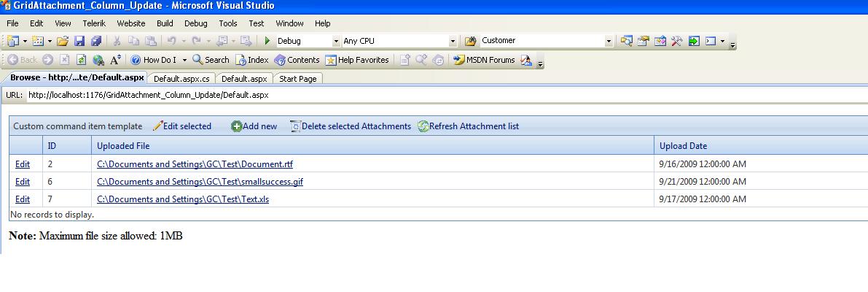Image resolution: width=868 pixels, height=292 pixels.
Task: Click the URL address input field
Action: (x=446, y=96)
